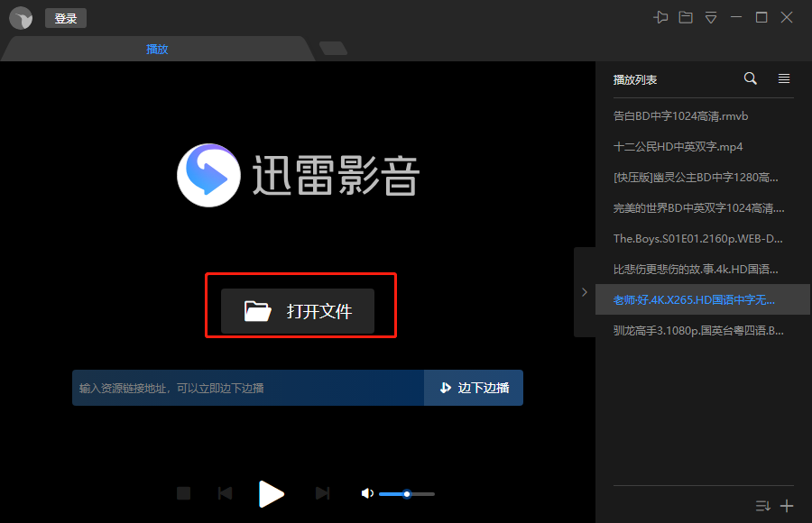The image size is (812, 523).
Task: Minimize the player window
Action: (736, 17)
